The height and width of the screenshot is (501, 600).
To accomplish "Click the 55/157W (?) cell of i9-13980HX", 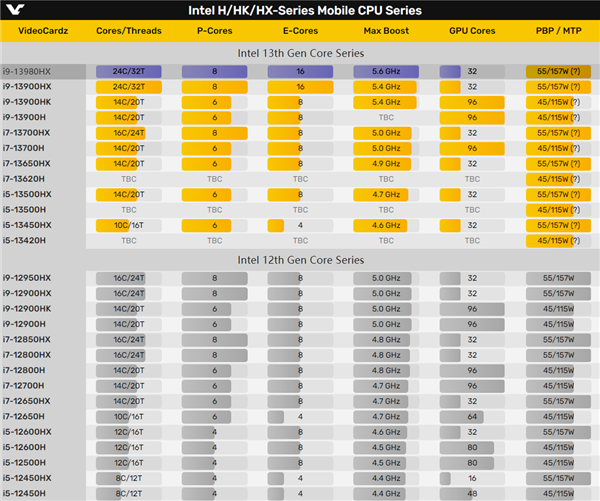I will point(558,72).
